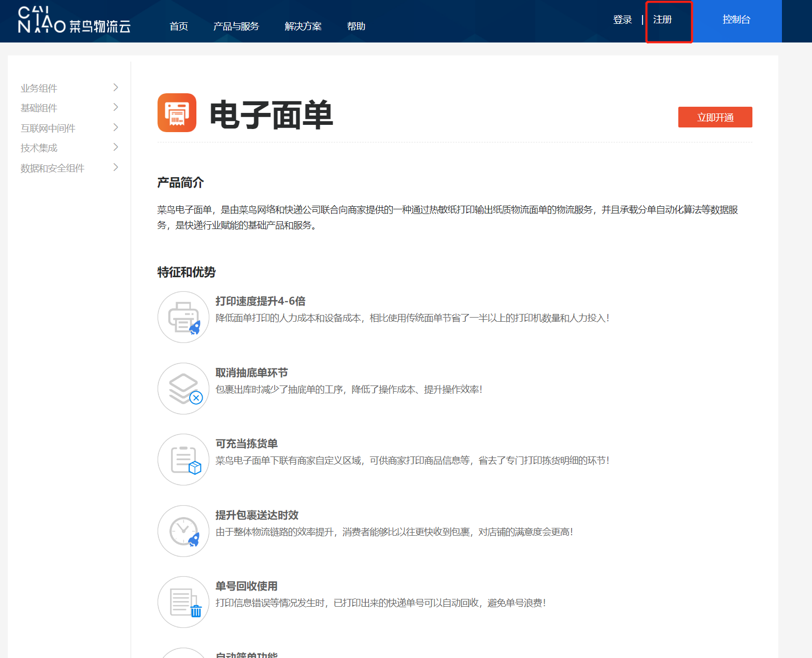
Task: Click the 提升包裹送达时效 feature title
Action: pos(257,515)
